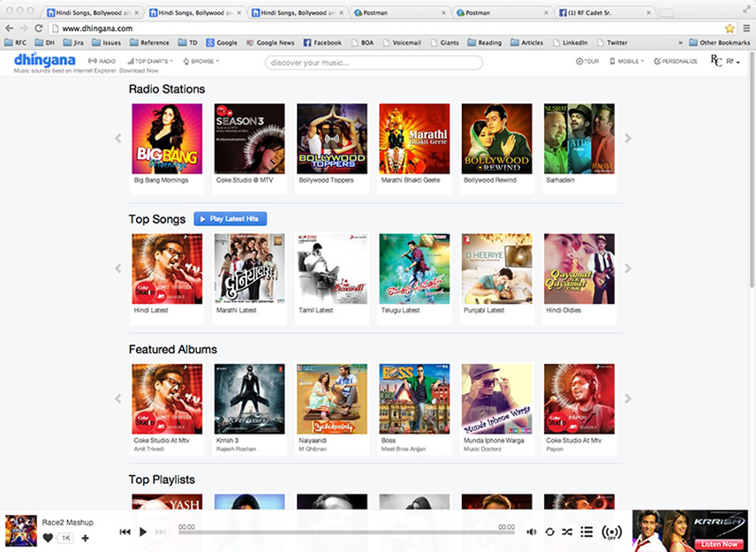Show previous Radio Stations
Screen dimensions: 756x552
tap(118, 139)
